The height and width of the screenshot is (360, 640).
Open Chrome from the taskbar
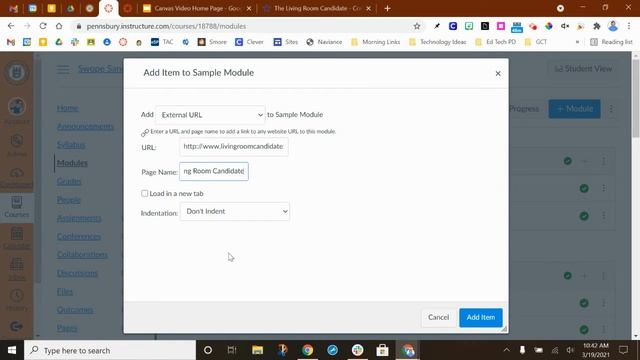307,350
